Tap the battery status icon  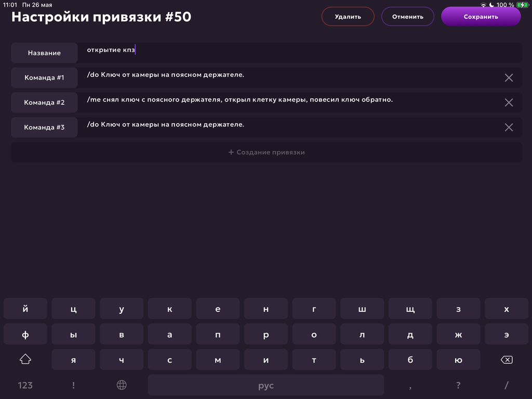522,5
